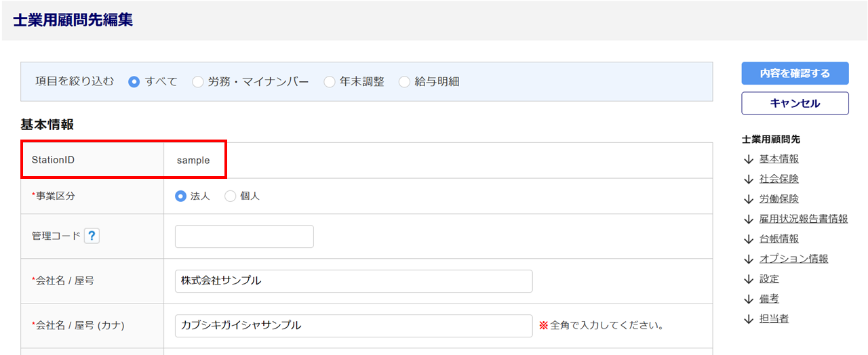
Task: Choose the 年末調整 filter radio button
Action: coord(330,82)
